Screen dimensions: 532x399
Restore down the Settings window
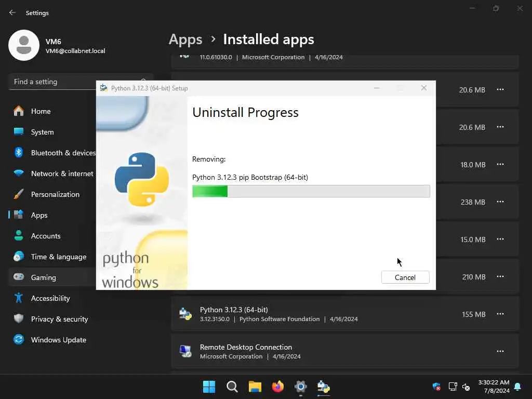click(496, 8)
